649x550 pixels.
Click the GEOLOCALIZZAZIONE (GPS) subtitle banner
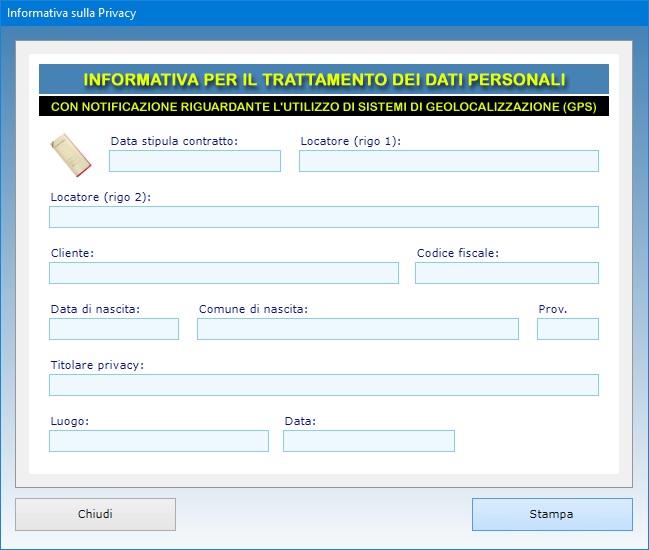(x=324, y=106)
